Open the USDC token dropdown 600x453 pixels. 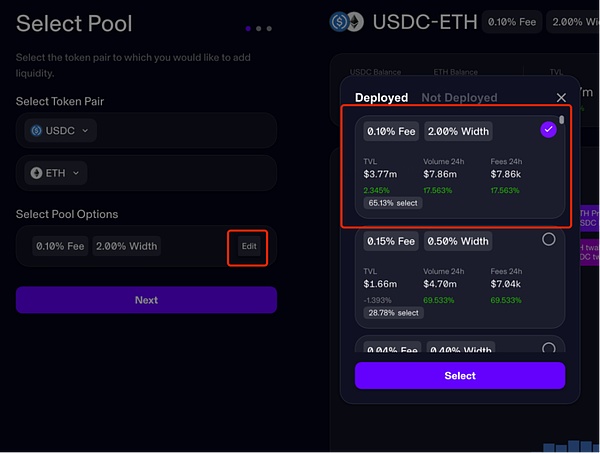click(x=62, y=130)
